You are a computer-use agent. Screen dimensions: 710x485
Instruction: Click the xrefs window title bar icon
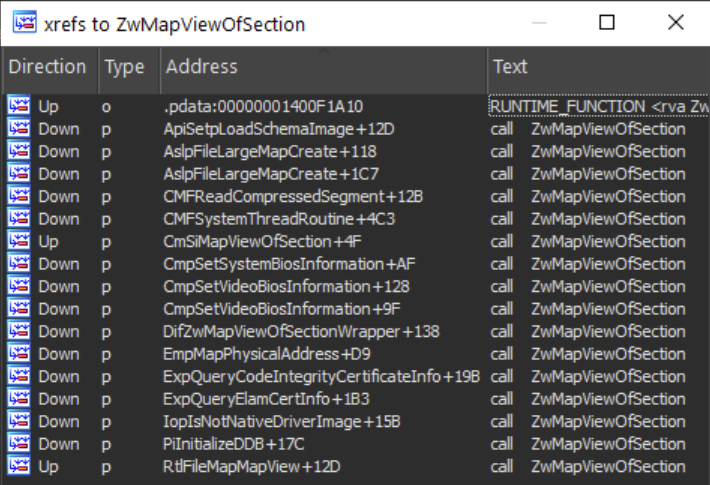click(22, 23)
